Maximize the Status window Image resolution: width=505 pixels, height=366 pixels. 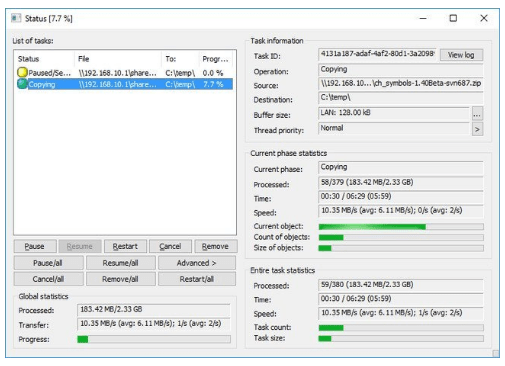(453, 18)
